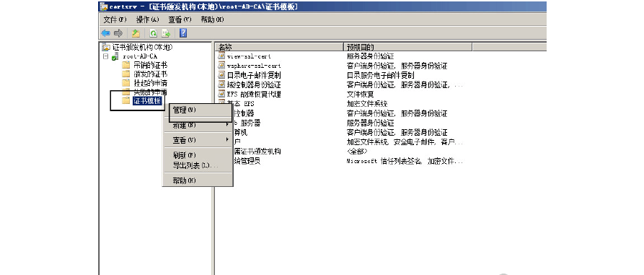This screenshot has height=275, width=644.
Task: Click the Forward arrow toolbar icon
Action: click(x=118, y=33)
